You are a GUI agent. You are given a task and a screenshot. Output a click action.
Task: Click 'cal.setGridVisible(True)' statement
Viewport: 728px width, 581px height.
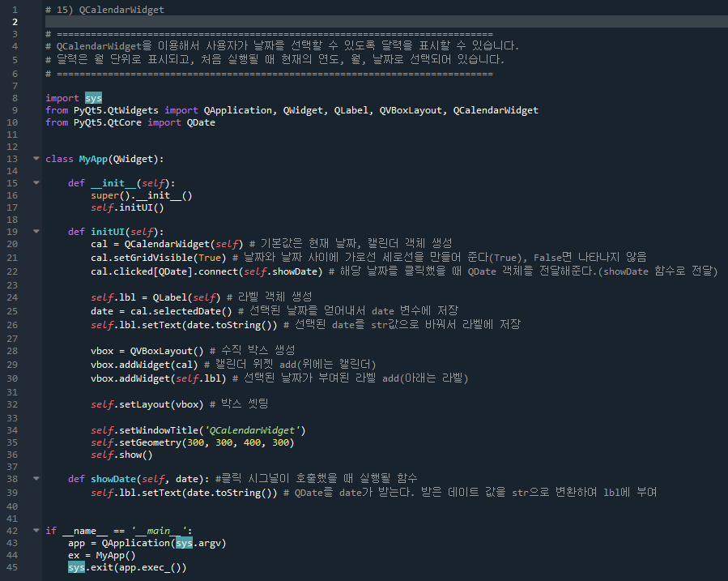(159, 258)
